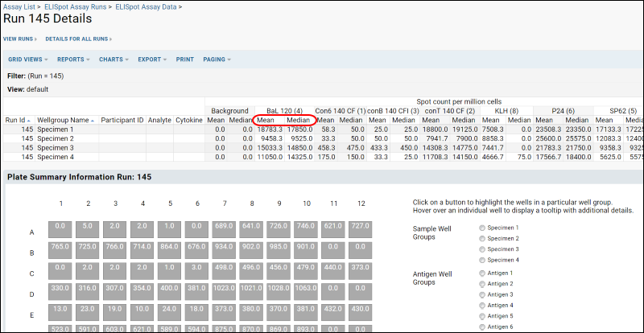644x333 pixels.
Task: Click the plate column 7 header label
Action: click(225, 203)
